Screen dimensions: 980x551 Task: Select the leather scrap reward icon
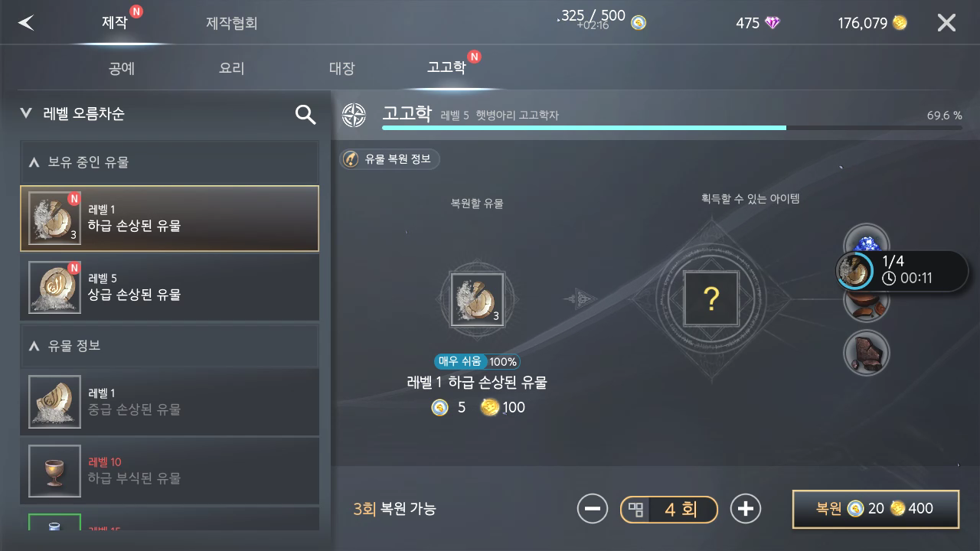coord(866,353)
